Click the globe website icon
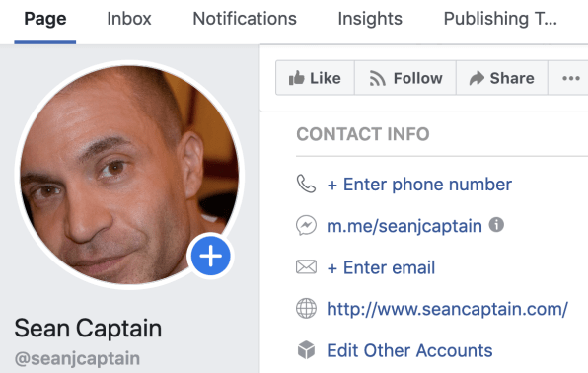Screen dimensions: 588x373 pyautogui.click(x=306, y=309)
